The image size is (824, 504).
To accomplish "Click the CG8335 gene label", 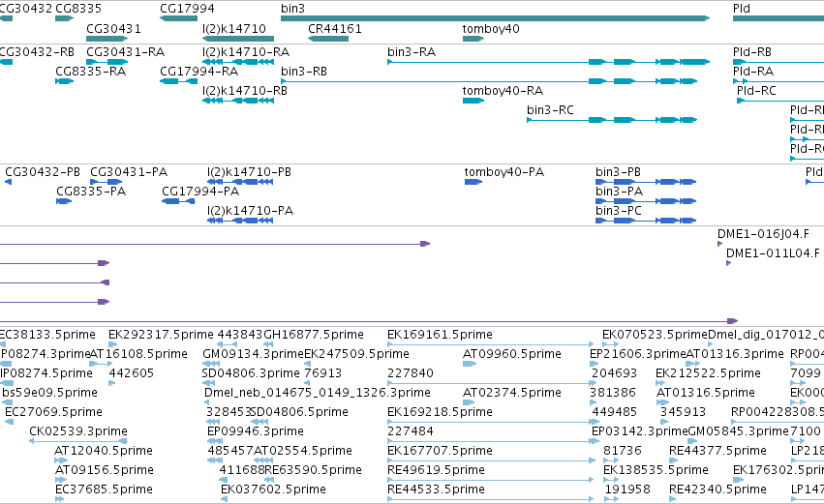I will pyautogui.click(x=78, y=9).
